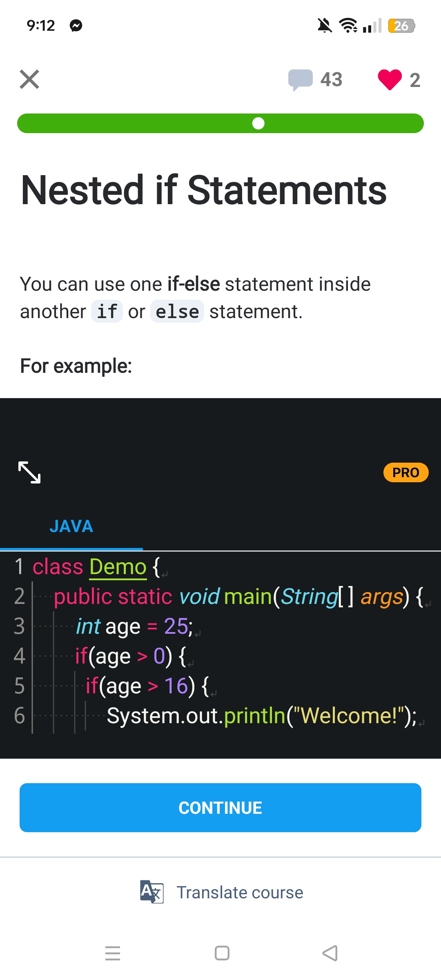Tap the Nested if Statements heading
The width and height of the screenshot is (441, 980).
(x=203, y=190)
